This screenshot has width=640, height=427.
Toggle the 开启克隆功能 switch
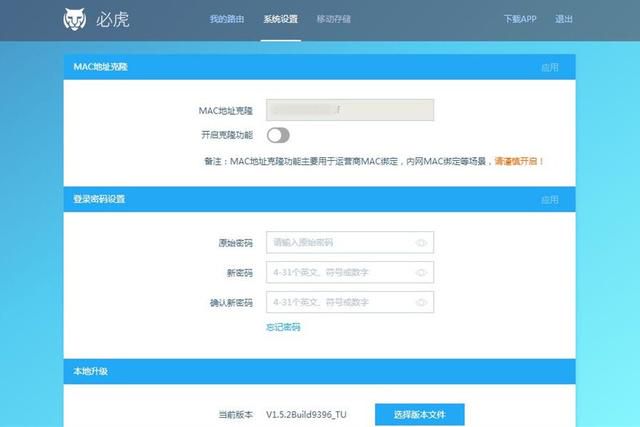(x=278, y=135)
